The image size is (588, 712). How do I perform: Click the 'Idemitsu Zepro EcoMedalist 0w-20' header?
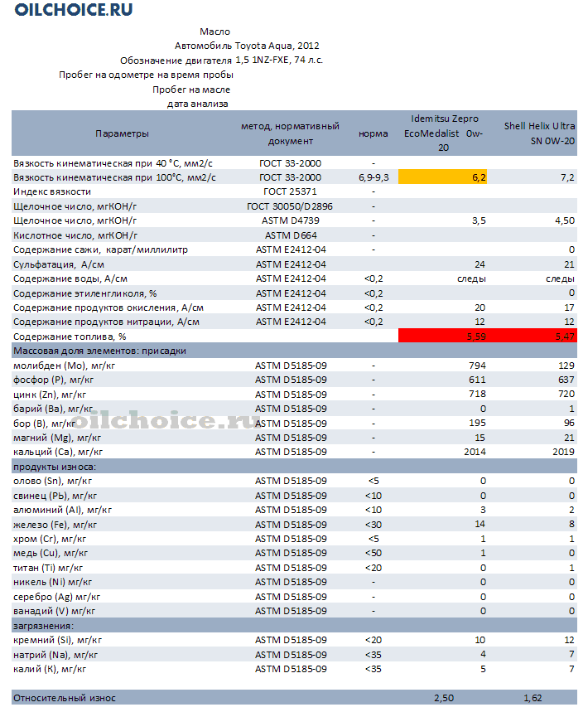(x=443, y=133)
